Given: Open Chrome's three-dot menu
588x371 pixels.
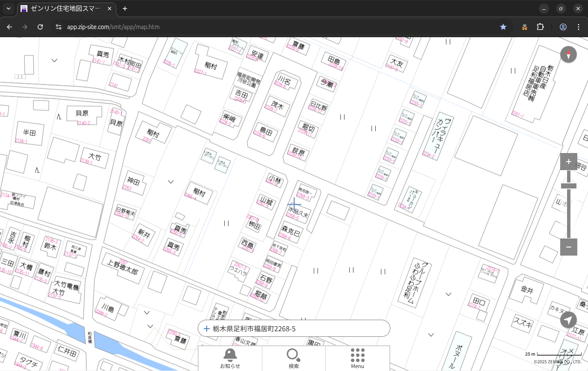Looking at the screenshot, I should 579,27.
